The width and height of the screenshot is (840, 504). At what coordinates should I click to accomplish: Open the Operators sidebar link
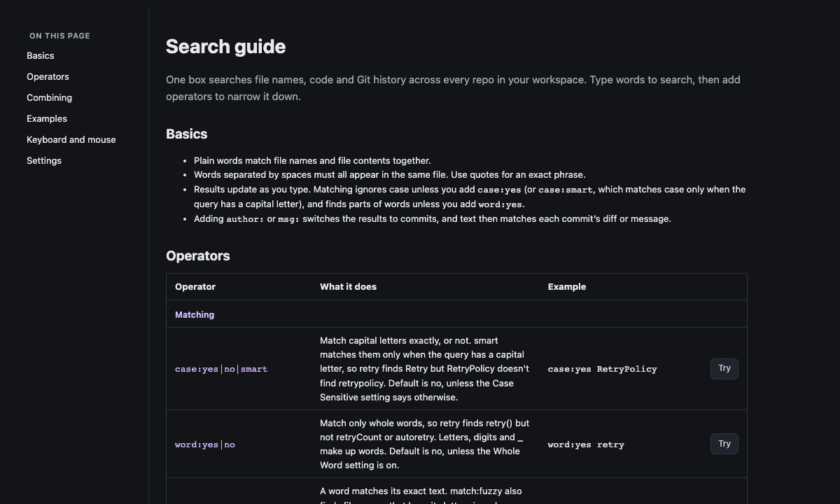pyautogui.click(x=48, y=76)
